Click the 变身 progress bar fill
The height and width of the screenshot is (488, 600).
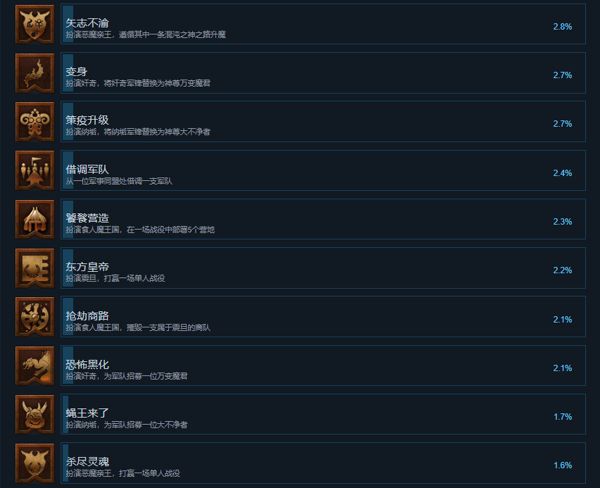point(68,73)
